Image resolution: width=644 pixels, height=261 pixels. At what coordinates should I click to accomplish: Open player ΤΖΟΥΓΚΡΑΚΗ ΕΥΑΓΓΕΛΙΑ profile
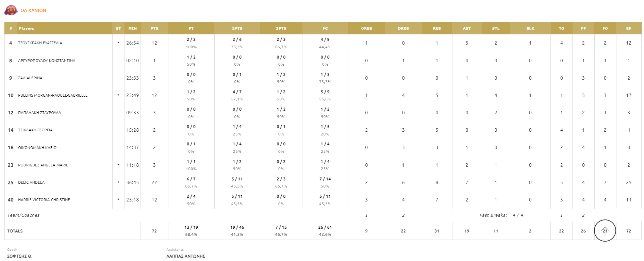[40, 43]
